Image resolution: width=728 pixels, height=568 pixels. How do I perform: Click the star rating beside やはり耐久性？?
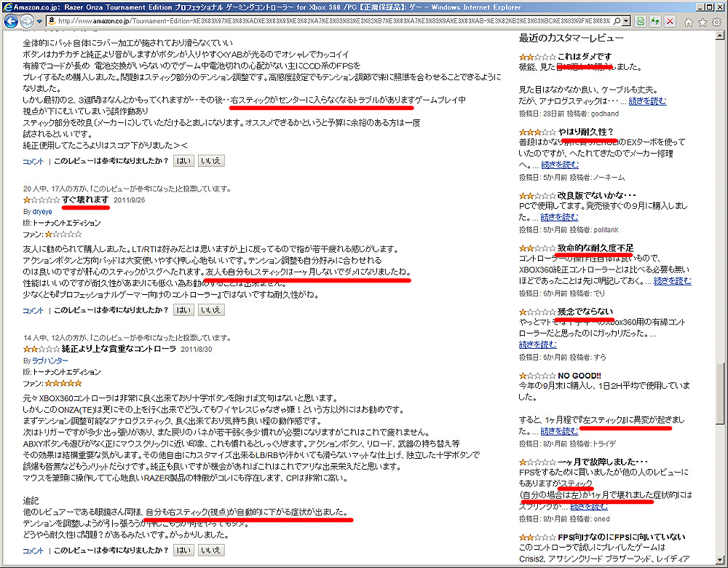tap(537, 132)
